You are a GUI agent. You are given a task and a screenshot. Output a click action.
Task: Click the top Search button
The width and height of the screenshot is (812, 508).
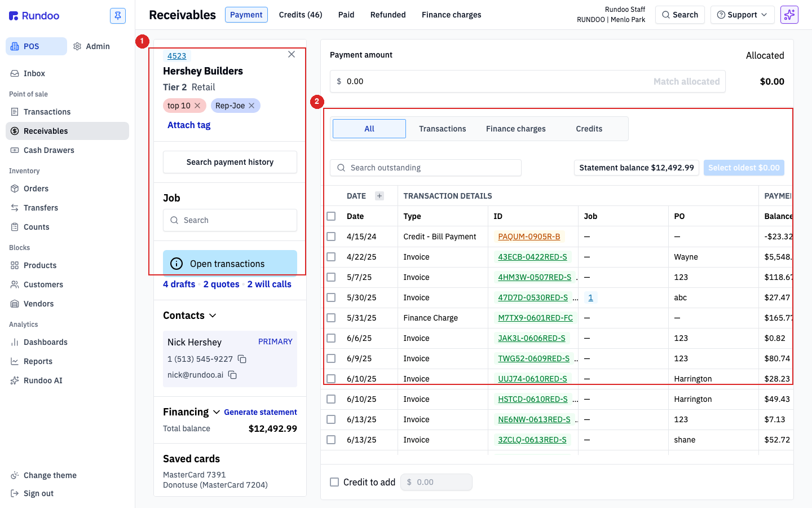click(x=680, y=15)
